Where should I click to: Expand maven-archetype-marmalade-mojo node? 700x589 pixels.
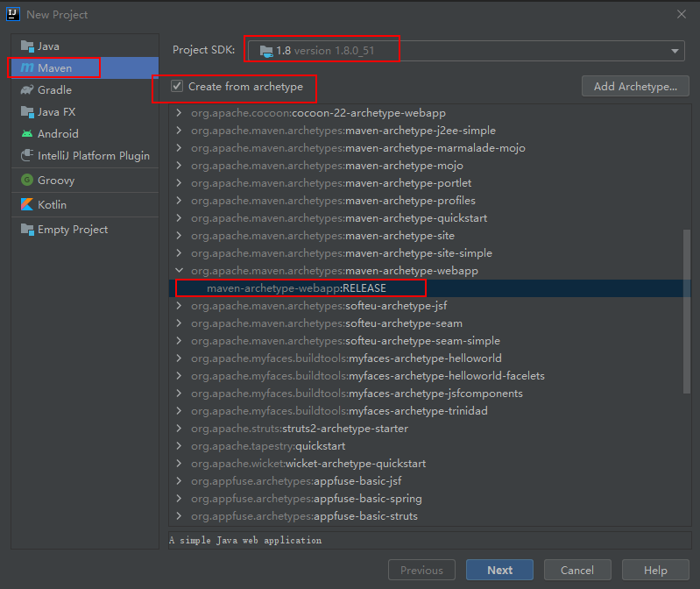pos(179,147)
